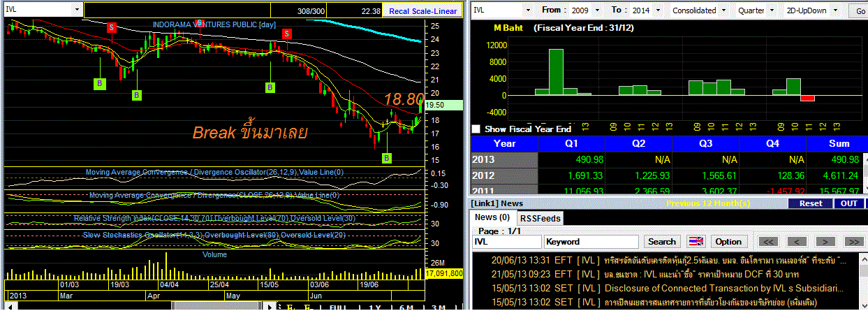Toggle news language with the flag icon
Viewport: 868px width, 311px height.
[x=697, y=242]
